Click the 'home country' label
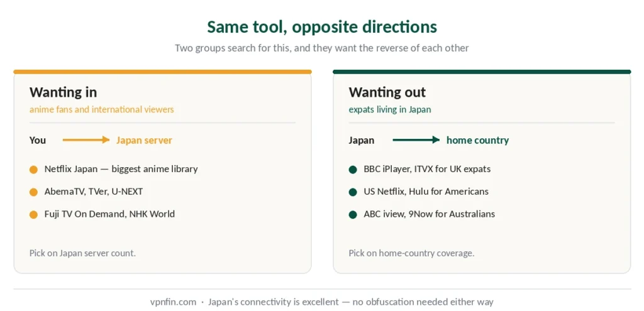Screen dimensions: 644x311 click(478, 140)
